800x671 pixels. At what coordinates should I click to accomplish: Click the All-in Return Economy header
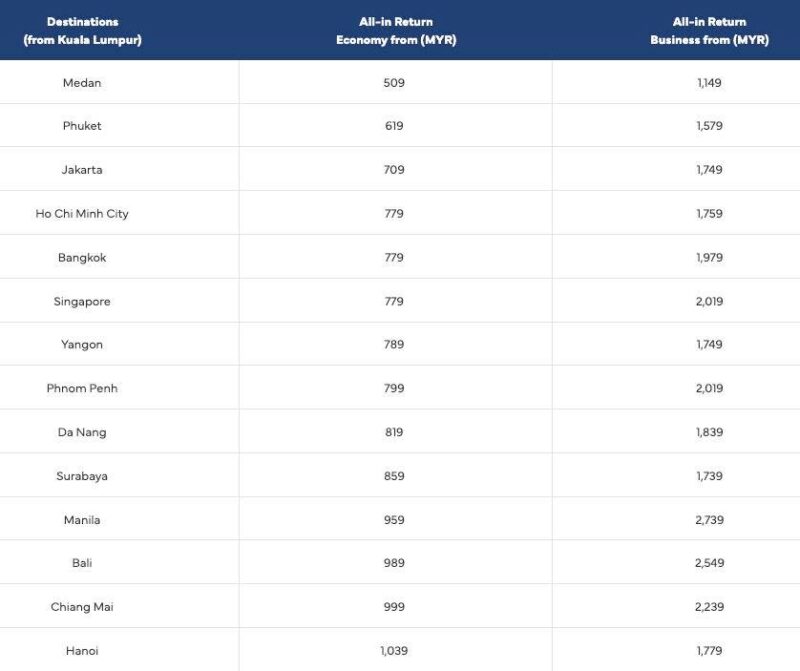[396, 31]
